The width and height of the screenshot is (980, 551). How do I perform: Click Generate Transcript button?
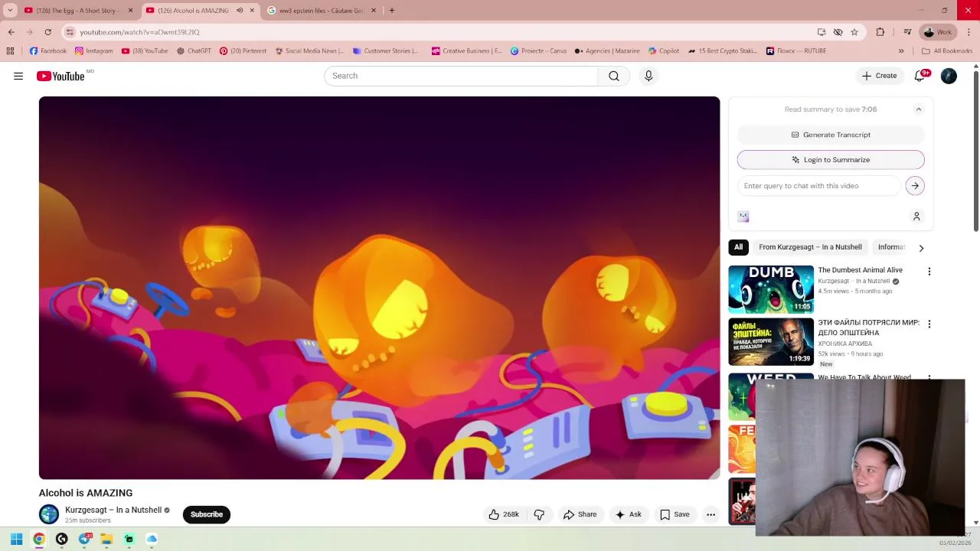pyautogui.click(x=831, y=135)
